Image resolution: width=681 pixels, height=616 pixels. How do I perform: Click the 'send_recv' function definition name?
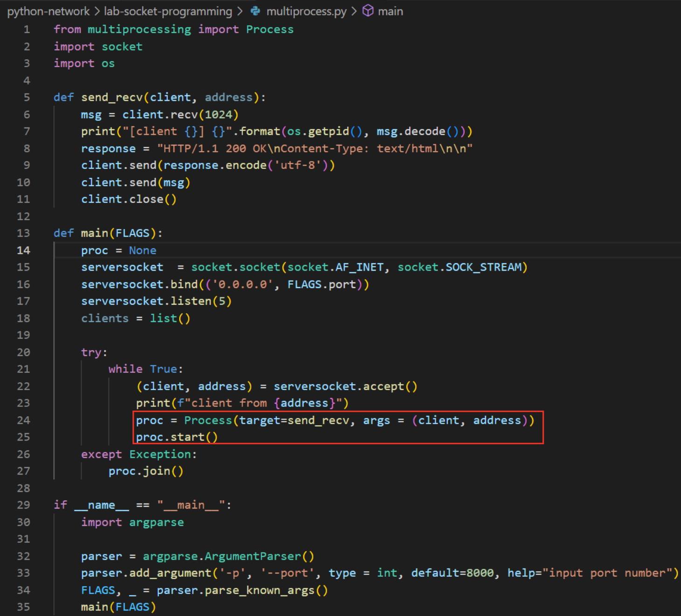tap(112, 98)
